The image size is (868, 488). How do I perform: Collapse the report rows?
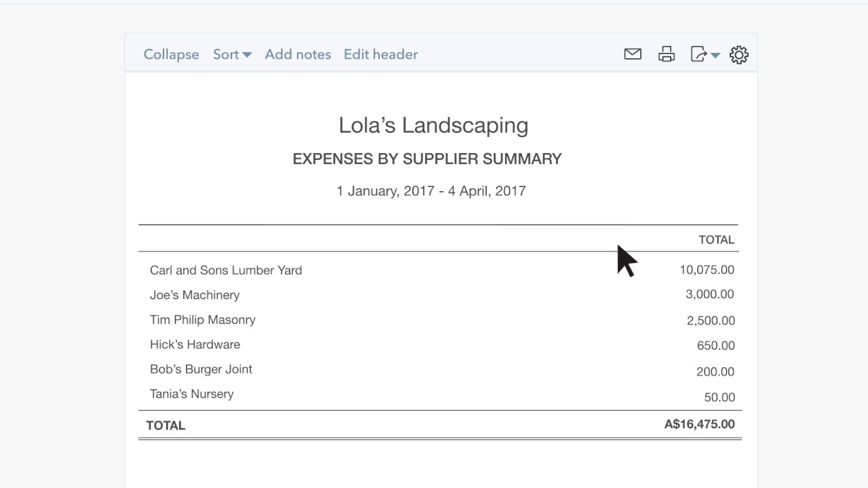click(172, 54)
